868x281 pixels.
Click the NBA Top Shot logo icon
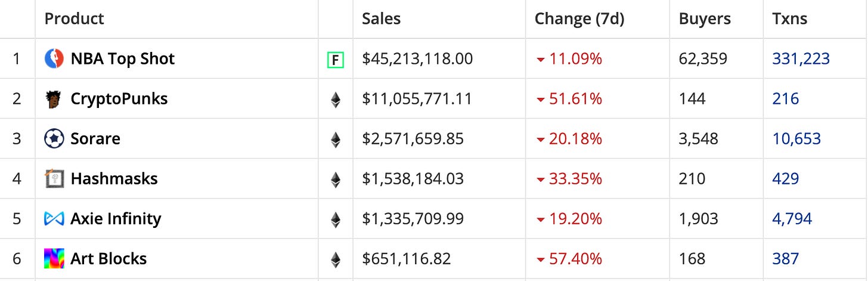[x=54, y=58]
